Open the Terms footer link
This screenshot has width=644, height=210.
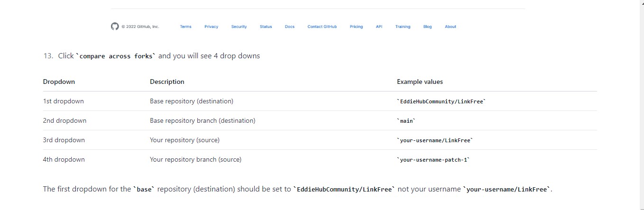pyautogui.click(x=185, y=27)
